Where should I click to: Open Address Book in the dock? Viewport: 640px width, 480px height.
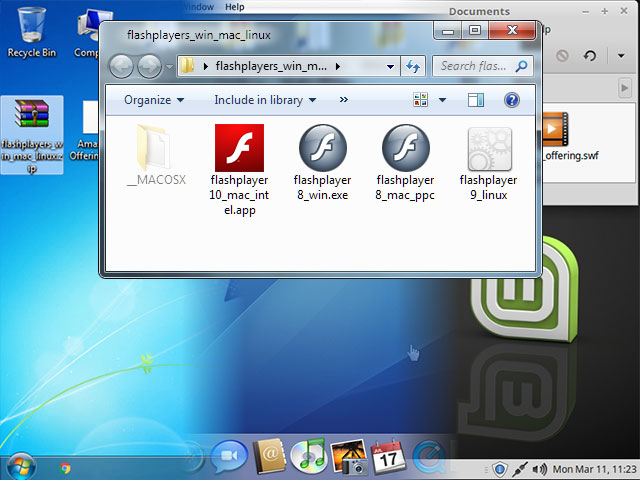[x=270, y=457]
